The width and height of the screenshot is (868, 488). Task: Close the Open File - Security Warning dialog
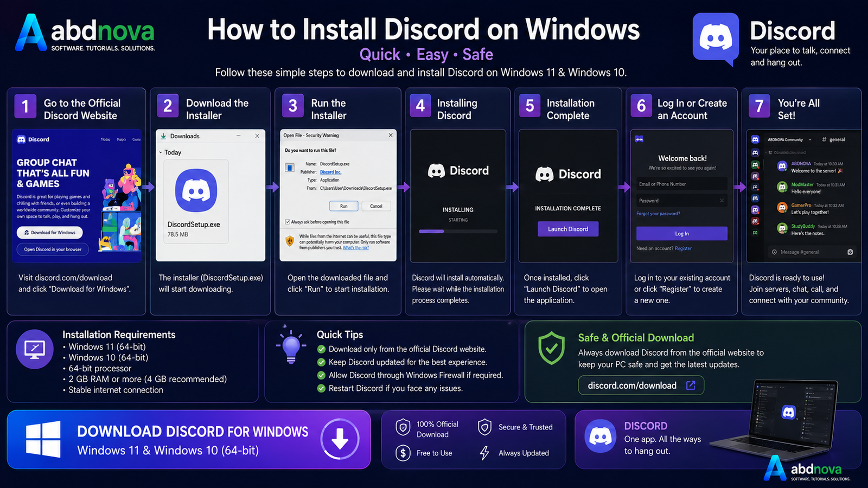pyautogui.click(x=391, y=135)
